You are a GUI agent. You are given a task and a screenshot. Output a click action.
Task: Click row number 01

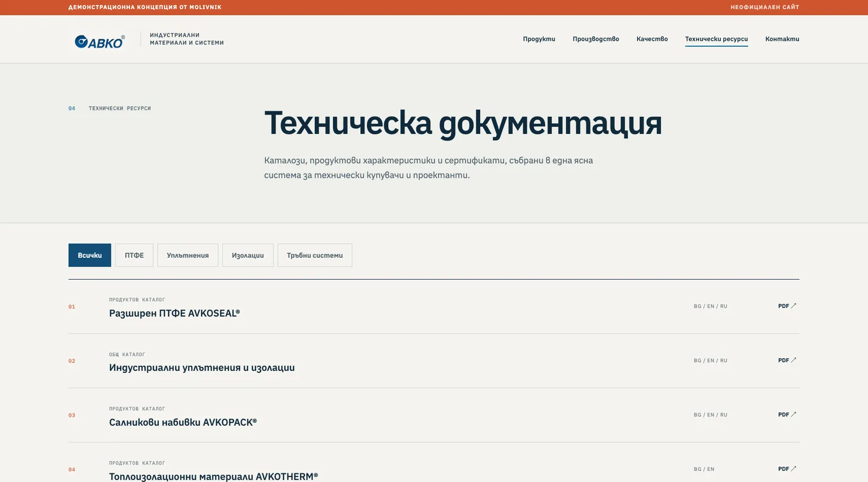point(72,307)
